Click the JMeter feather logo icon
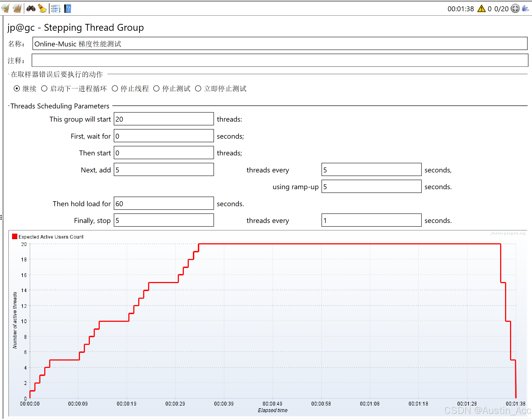 525,9
